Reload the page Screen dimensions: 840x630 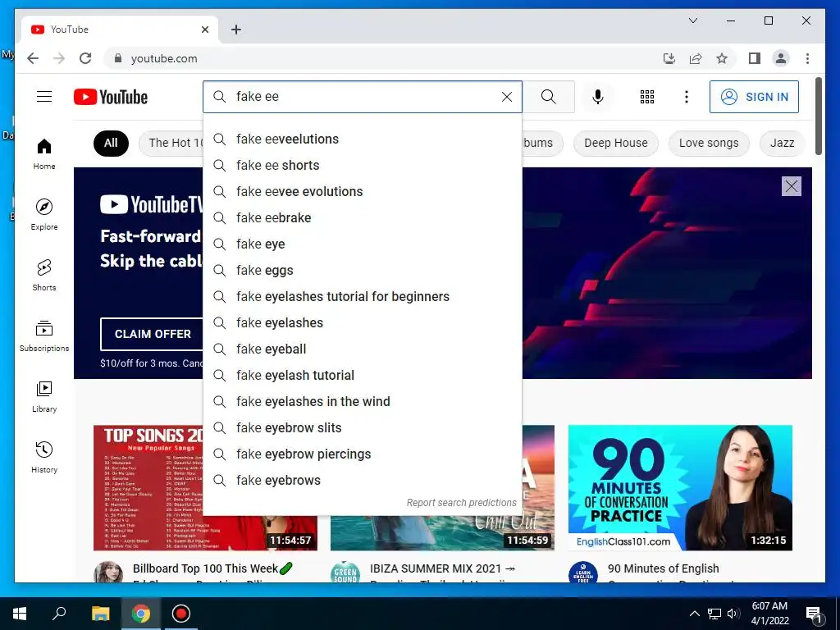85,58
